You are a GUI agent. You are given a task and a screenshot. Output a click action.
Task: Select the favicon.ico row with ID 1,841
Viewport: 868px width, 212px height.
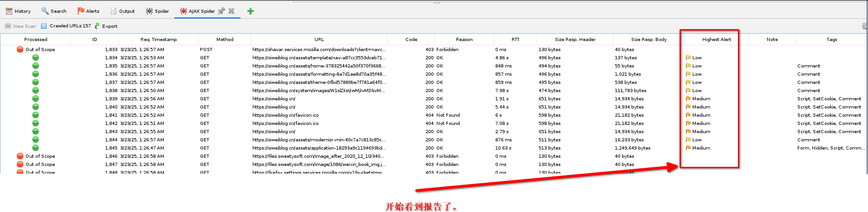click(x=285, y=115)
